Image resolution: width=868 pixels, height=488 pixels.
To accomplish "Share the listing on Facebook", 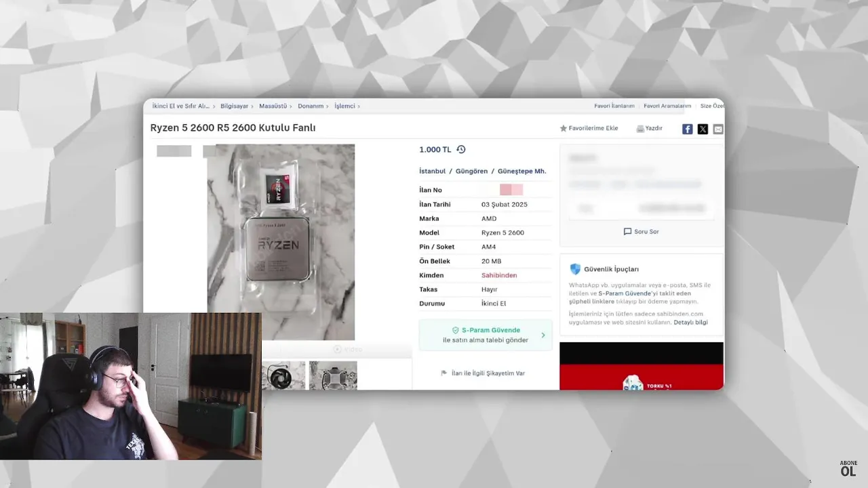I will pos(687,129).
